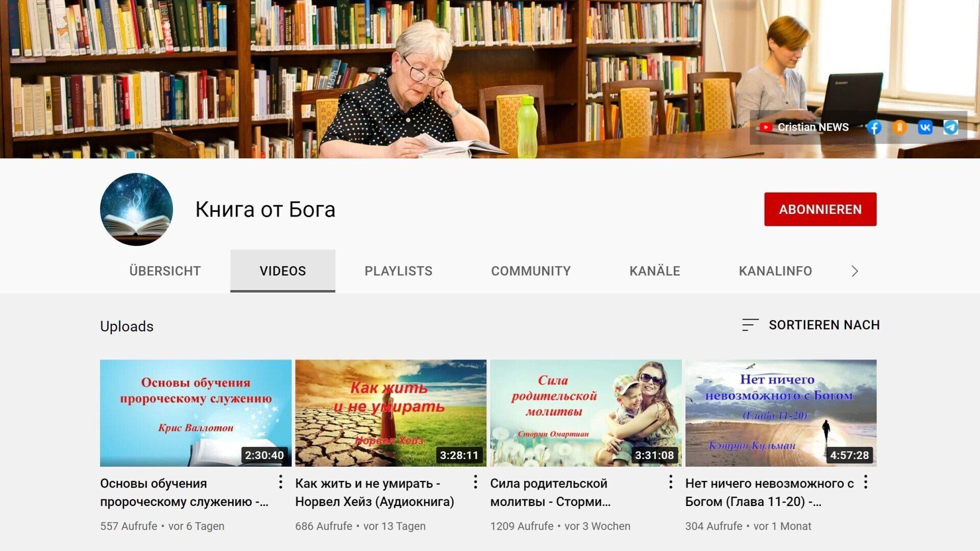Switch to the ÜBERSICHT tab
The image size is (980, 551).
165,271
